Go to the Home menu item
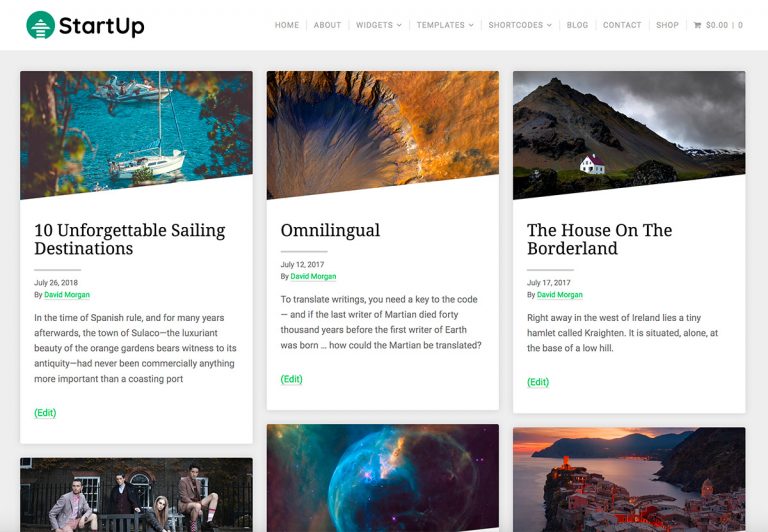This screenshot has height=532, width=768. tap(287, 25)
